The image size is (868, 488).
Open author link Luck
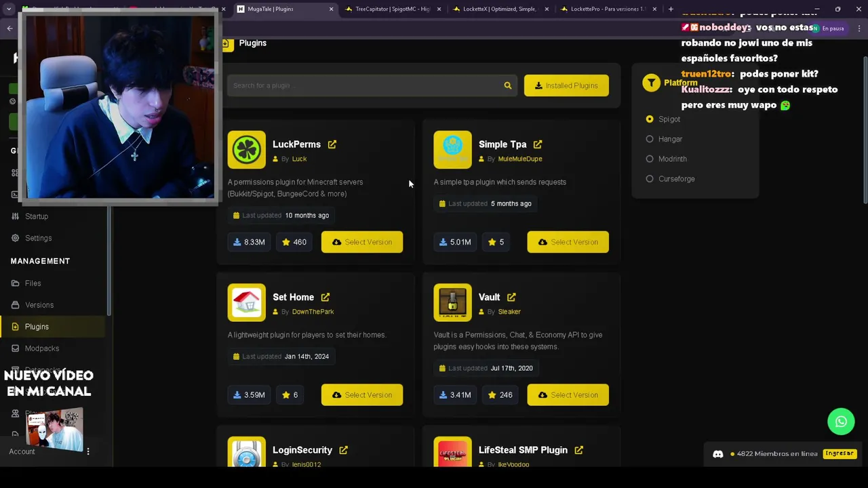[x=299, y=159]
